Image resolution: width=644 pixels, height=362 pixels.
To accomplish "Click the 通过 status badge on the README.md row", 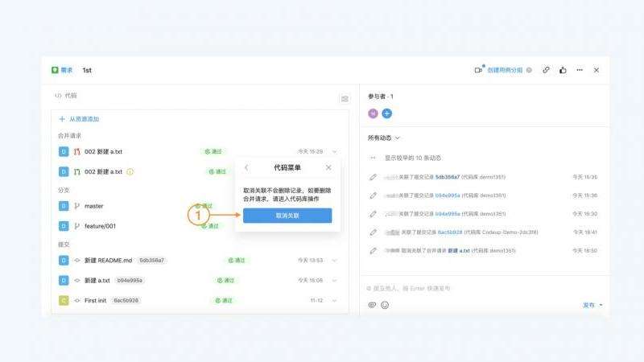I will pos(237,260).
